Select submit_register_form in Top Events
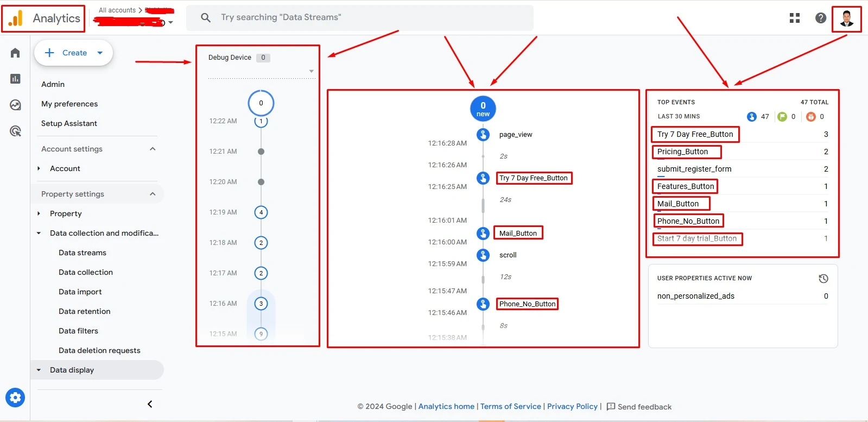This screenshot has width=868, height=422. coord(694,169)
